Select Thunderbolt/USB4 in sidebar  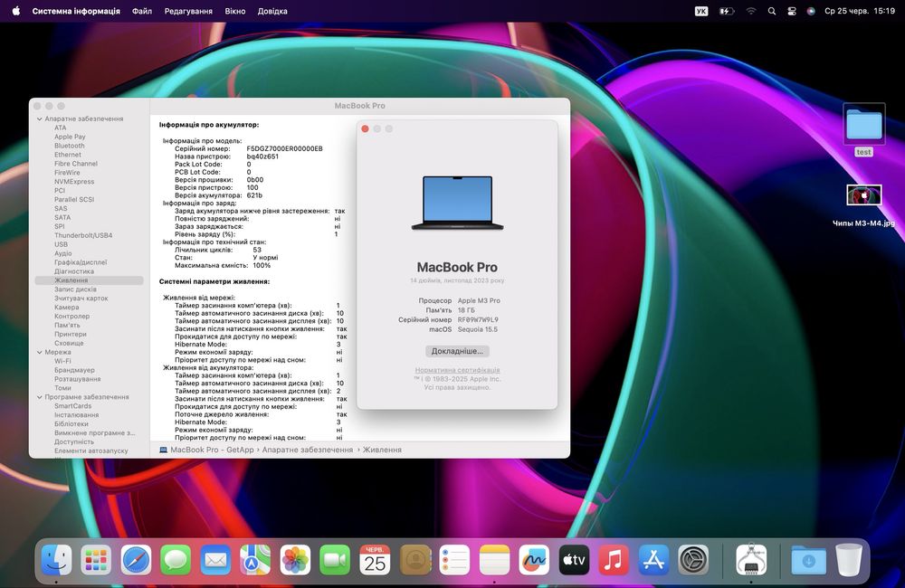[83, 235]
